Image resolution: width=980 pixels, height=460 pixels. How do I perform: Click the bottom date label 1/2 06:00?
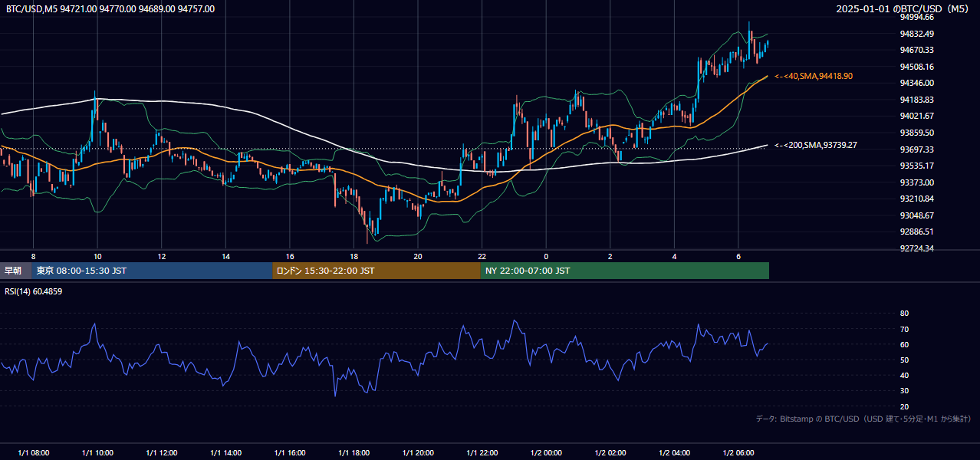738,453
